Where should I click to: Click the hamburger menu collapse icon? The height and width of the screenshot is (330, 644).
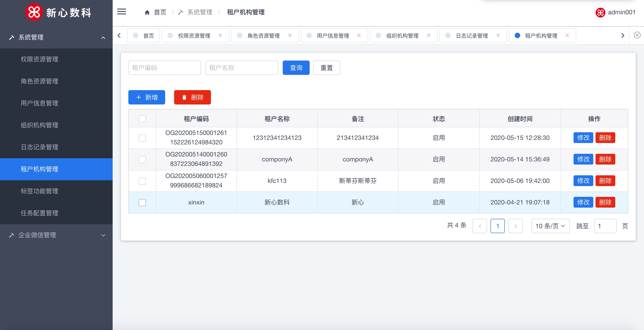[121, 12]
